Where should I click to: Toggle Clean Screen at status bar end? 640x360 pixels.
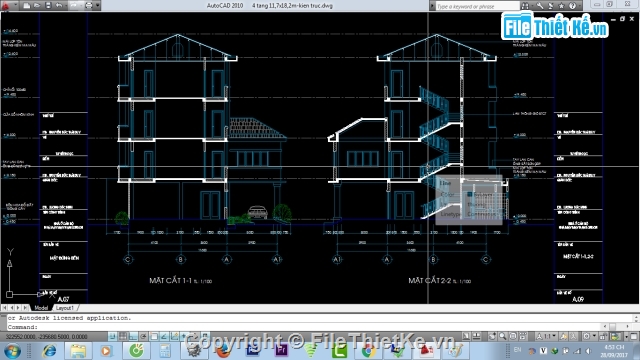(634, 337)
